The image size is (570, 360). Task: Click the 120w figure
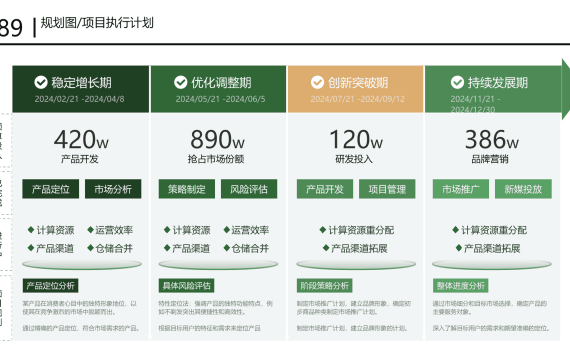point(356,140)
